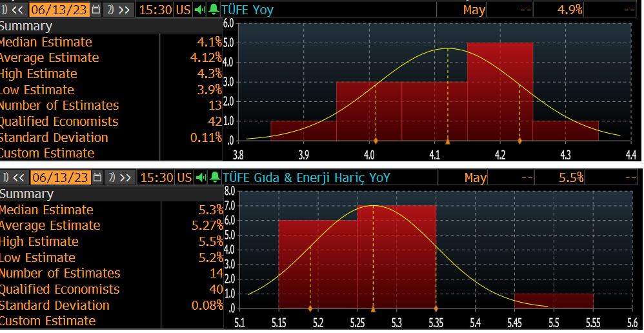Image resolution: width=644 pixels, height=333 pixels.
Task: Click the orange triangle marker near 5.27 on the core CPI chart
Action: [x=373, y=308]
